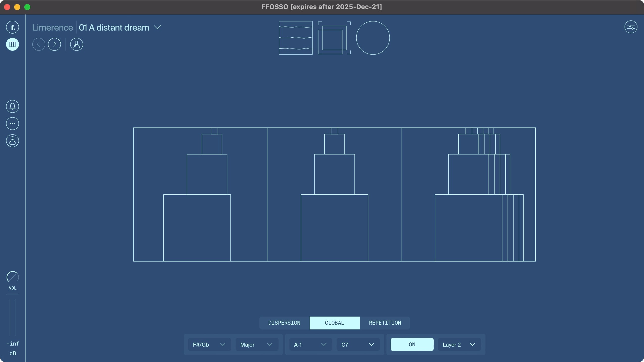Click the notifications bell icon
This screenshot has height=362, width=644.
point(12,106)
